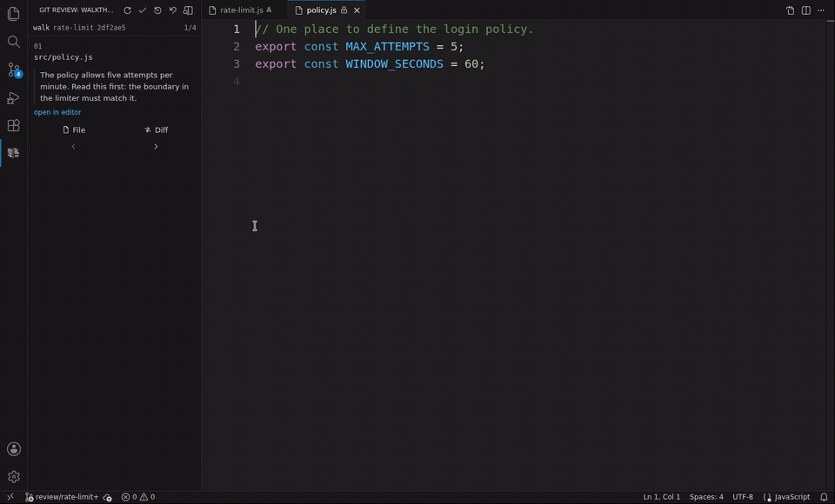Click the comment on line 1
Screen dimensions: 835x504
(x=394, y=29)
